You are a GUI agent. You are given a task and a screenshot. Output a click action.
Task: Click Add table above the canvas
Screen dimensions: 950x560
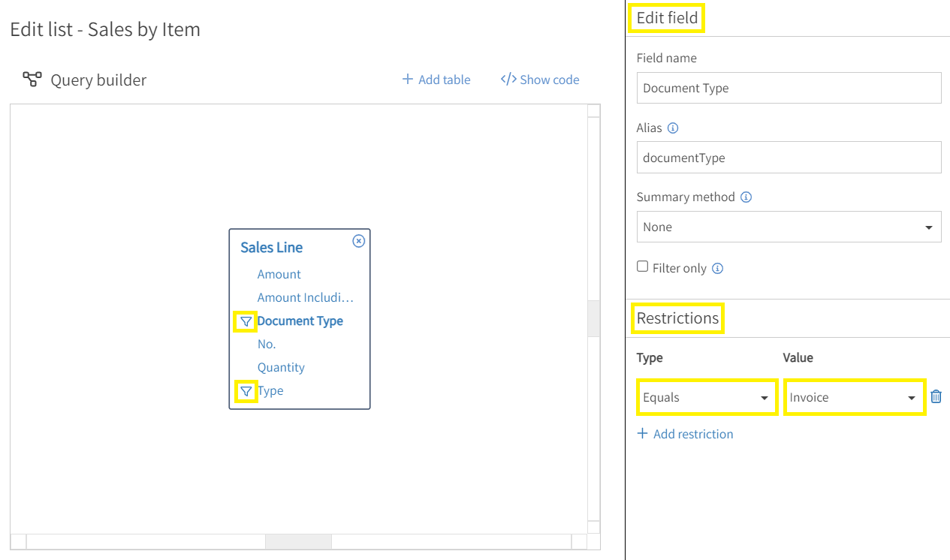(436, 79)
